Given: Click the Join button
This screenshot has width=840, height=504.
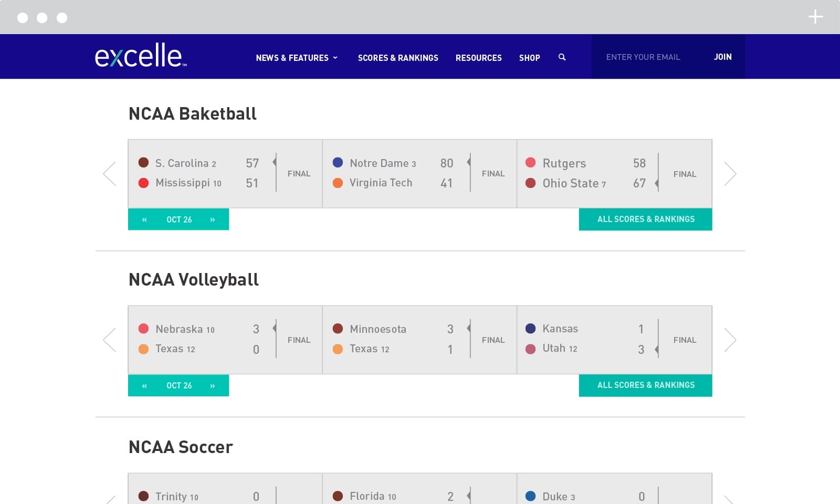Looking at the screenshot, I should tap(722, 57).
